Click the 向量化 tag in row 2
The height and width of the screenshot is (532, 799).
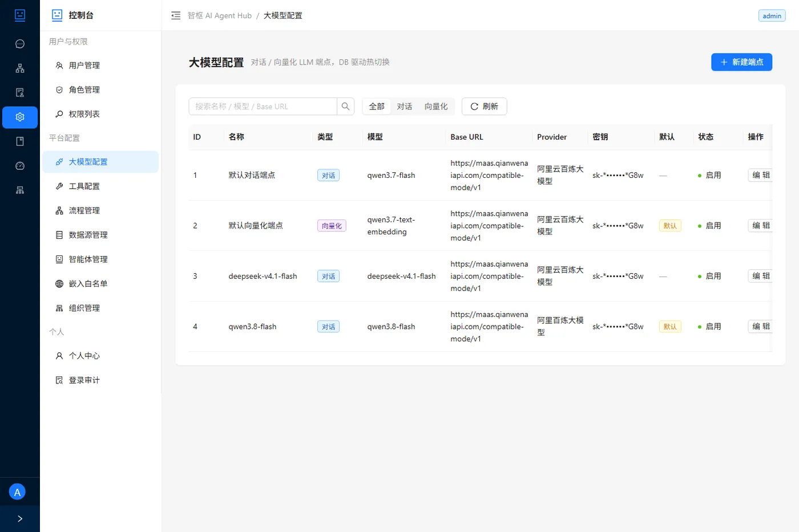click(332, 226)
